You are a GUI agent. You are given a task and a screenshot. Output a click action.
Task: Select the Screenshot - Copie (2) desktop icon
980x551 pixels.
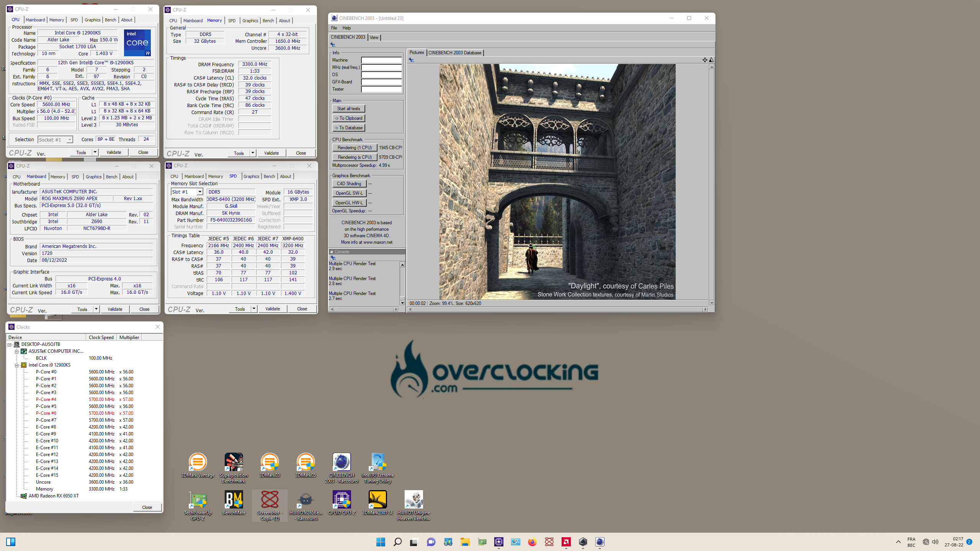click(269, 505)
